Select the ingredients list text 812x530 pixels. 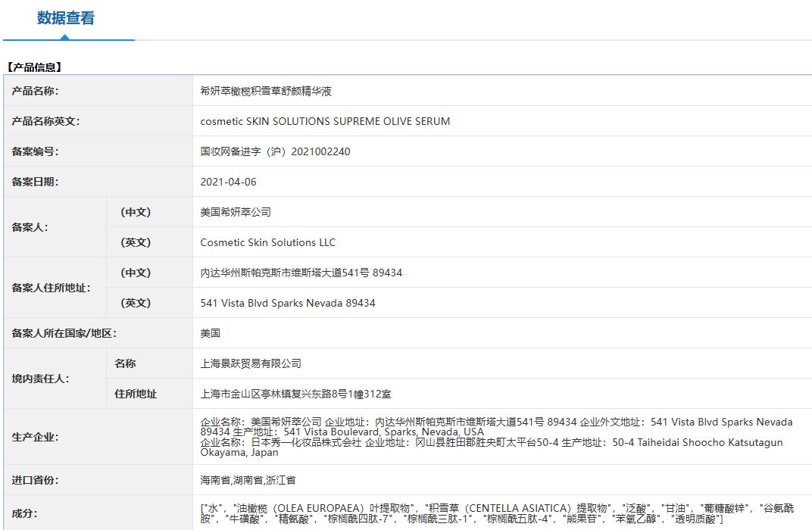click(x=497, y=513)
